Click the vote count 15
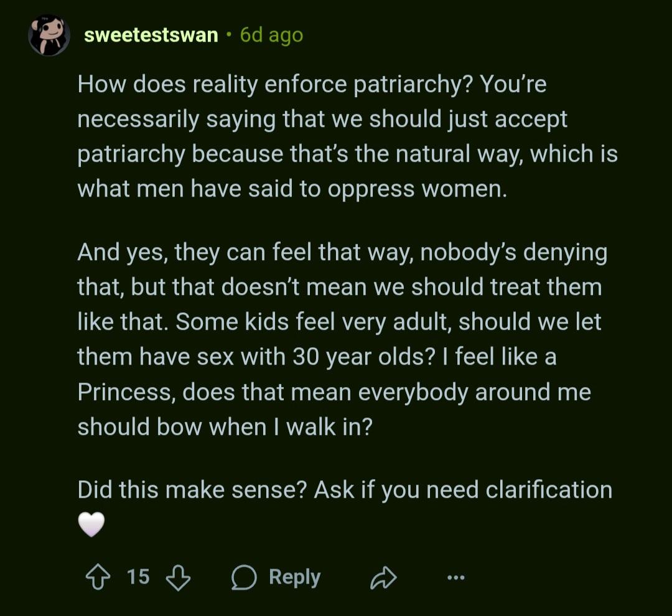 pos(138,577)
